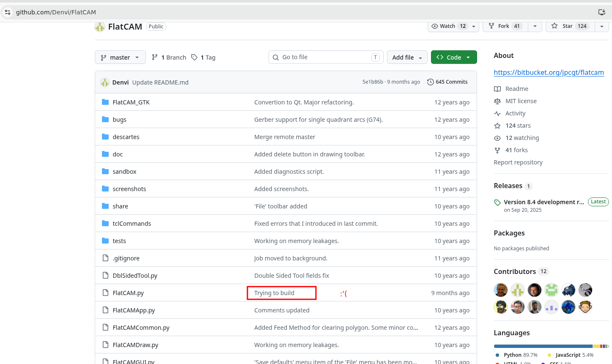Screen dimensions: 612x364
Task: Open the Releases heading link
Action: [x=508, y=186]
